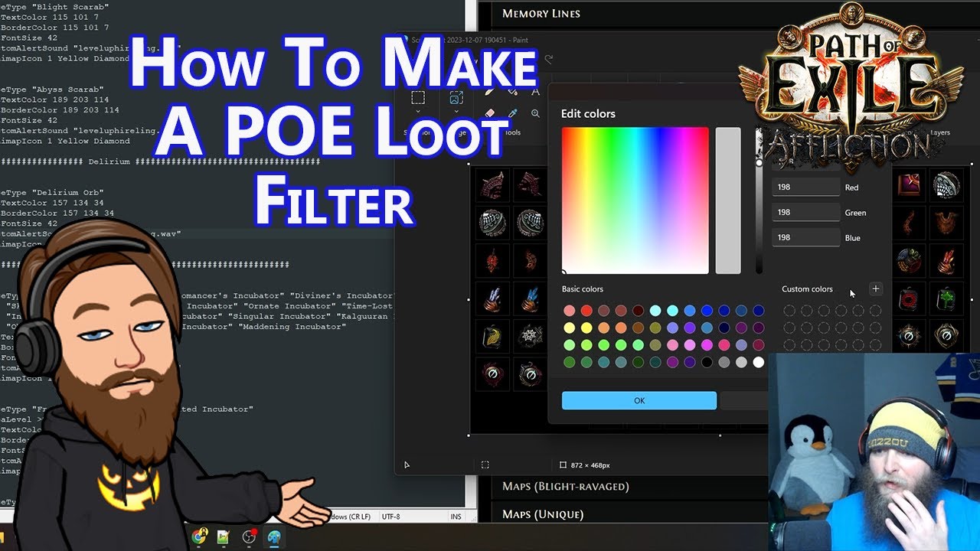This screenshot has height=551, width=980.
Task: Choose the black basic color swatch
Action: click(x=707, y=362)
